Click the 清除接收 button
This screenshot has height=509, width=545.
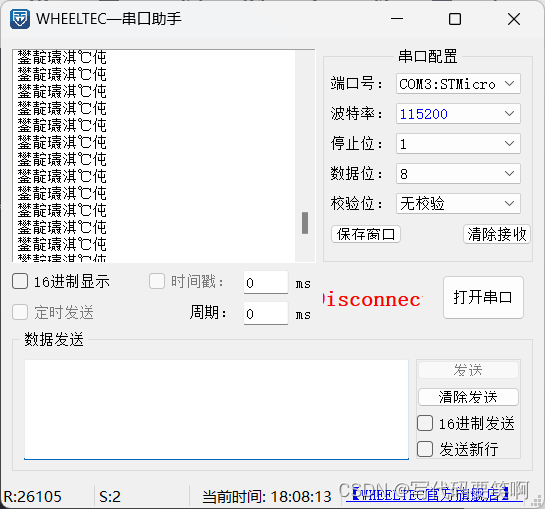coord(497,234)
